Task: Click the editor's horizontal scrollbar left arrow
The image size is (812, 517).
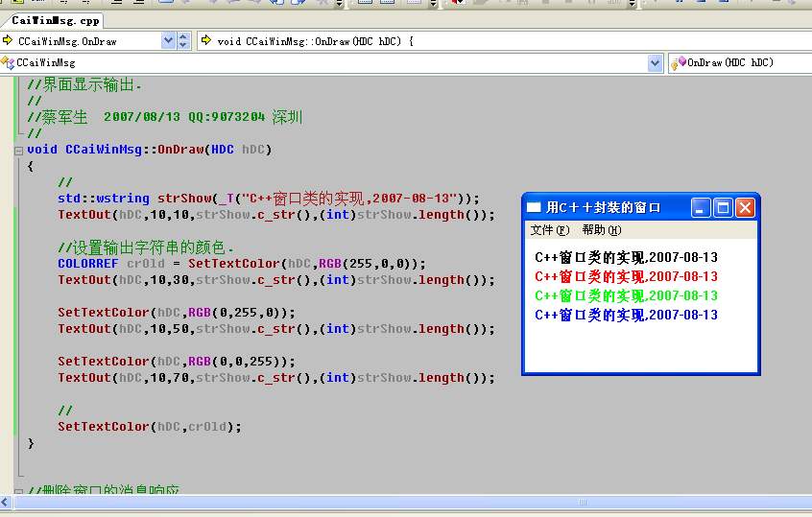Action: tap(6, 502)
